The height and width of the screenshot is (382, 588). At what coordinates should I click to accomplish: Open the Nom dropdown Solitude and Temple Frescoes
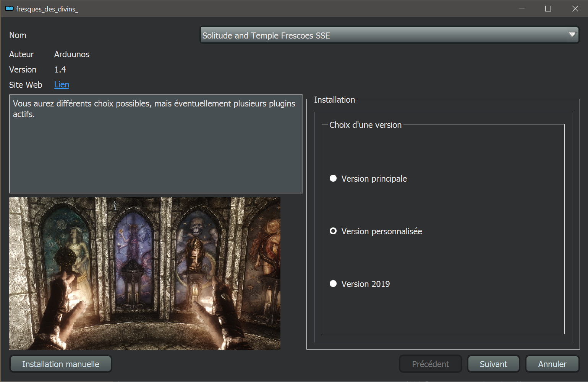point(390,35)
